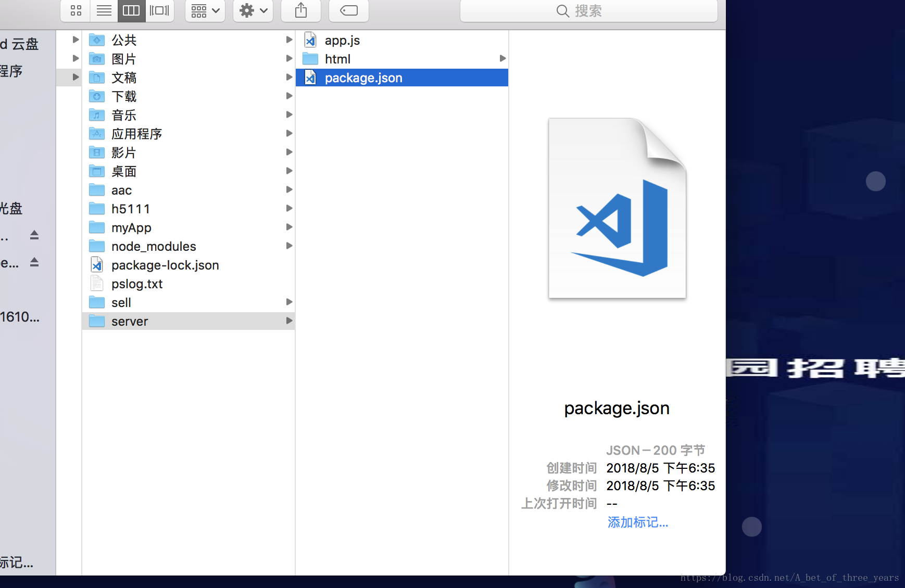Image resolution: width=905 pixels, height=588 pixels.
Task: Eject the upper mounted sidebar disk
Action: [x=34, y=235]
